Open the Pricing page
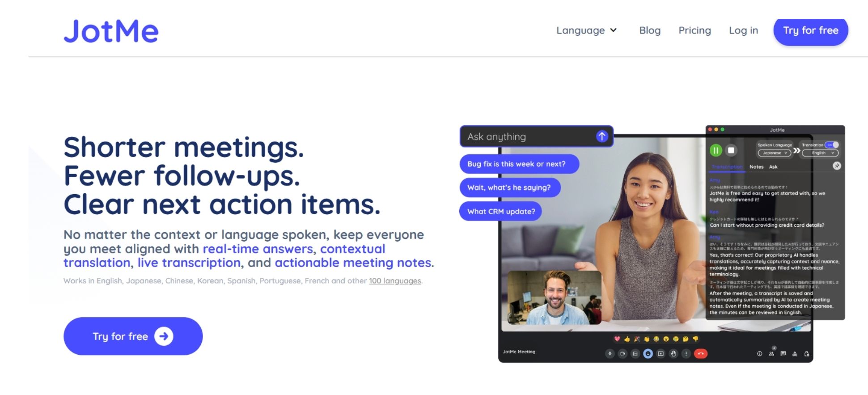Screen dimensions: 868x395 (x=694, y=30)
